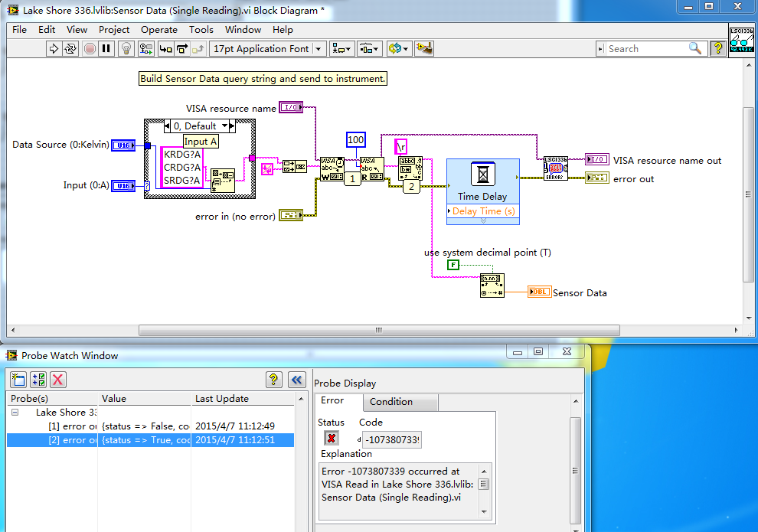Select VISA Write node
The image size is (758, 532).
coord(332,169)
